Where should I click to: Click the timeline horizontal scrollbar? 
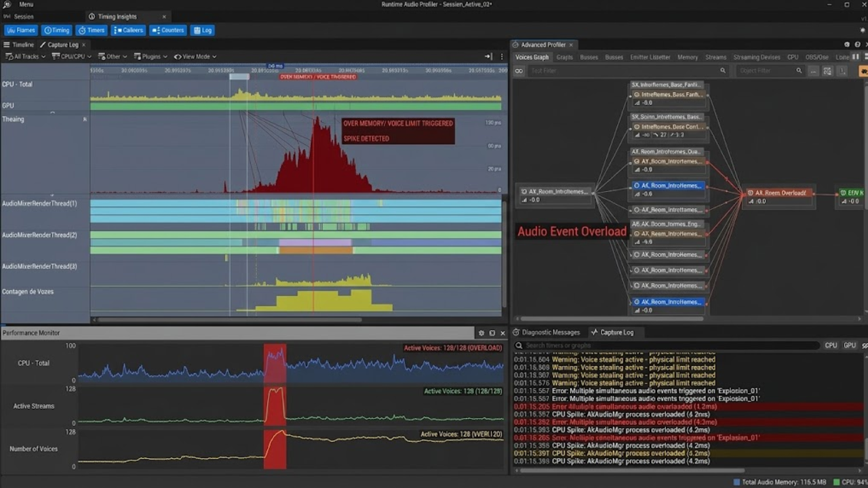(x=229, y=320)
